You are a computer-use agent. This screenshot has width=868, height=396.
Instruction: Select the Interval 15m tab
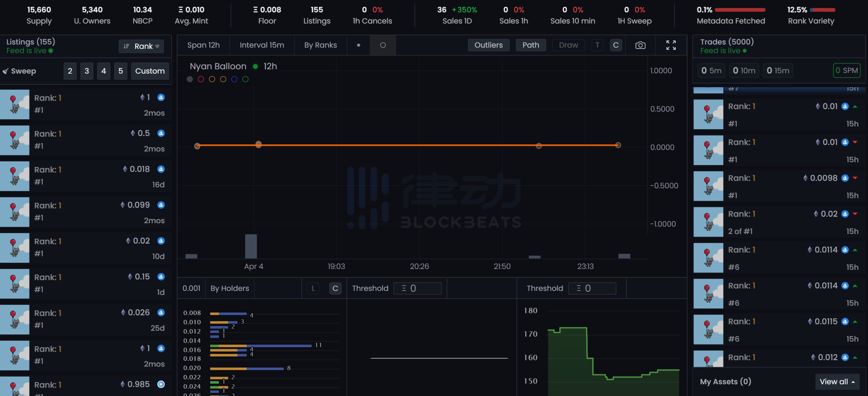262,45
